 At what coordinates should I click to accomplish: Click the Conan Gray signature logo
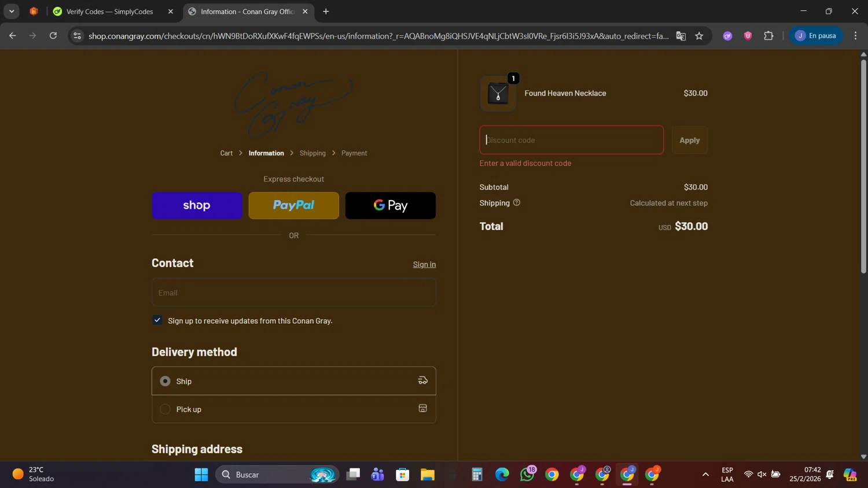click(293, 104)
